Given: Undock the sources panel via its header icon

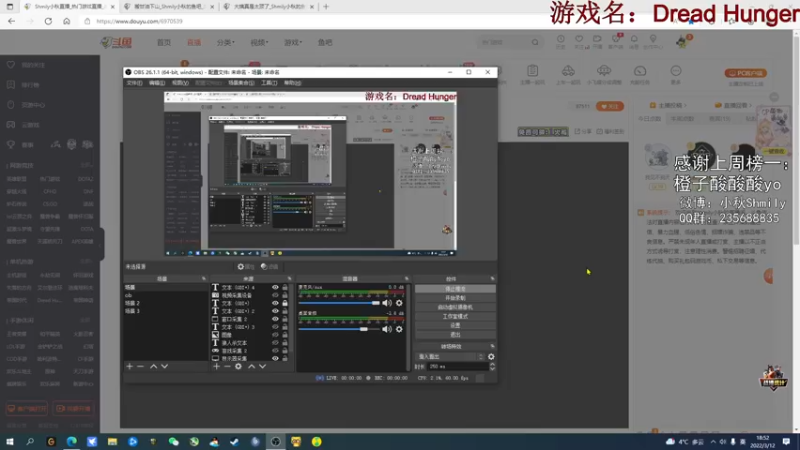Looking at the screenshot, I should coord(289,279).
